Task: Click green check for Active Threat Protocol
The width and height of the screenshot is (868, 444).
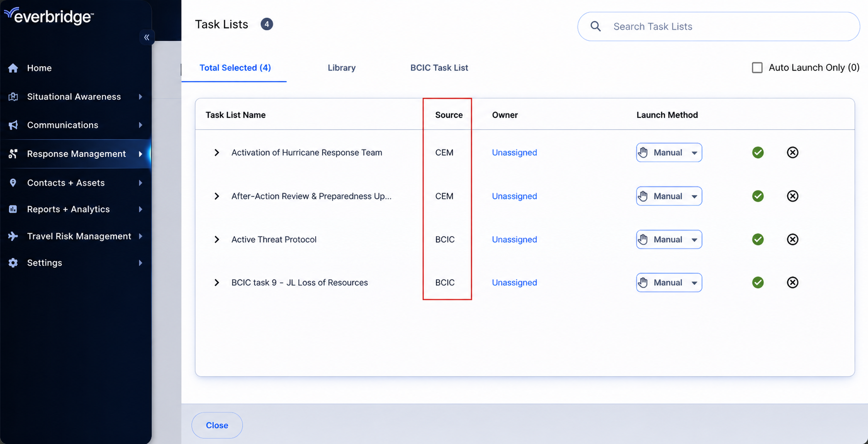Action: point(758,240)
